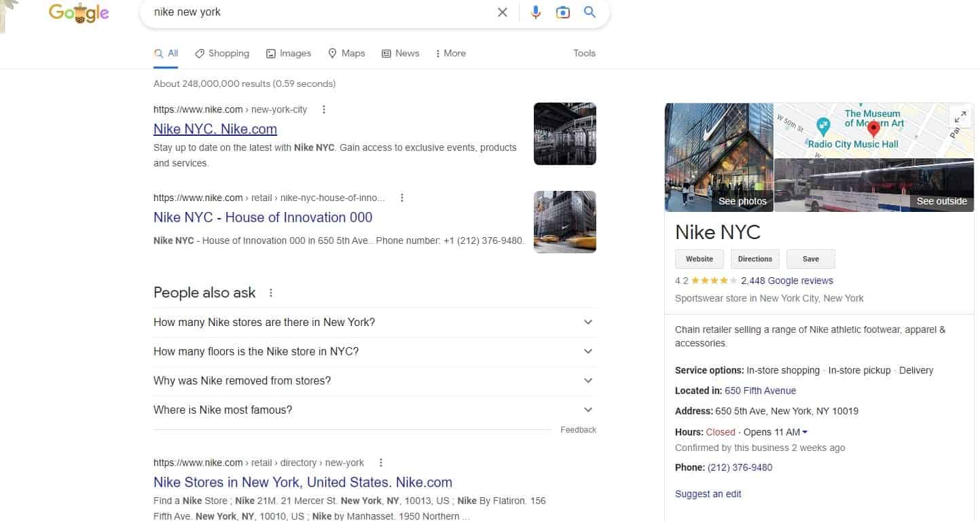Open options dots next to People also ask
980x521 pixels.
coord(271,293)
